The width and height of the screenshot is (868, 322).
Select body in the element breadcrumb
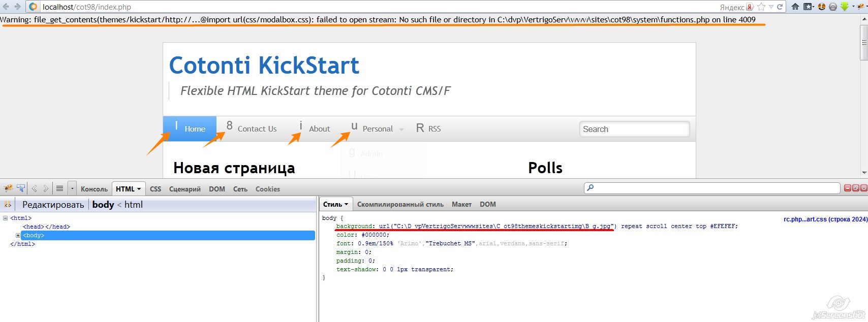click(x=103, y=205)
